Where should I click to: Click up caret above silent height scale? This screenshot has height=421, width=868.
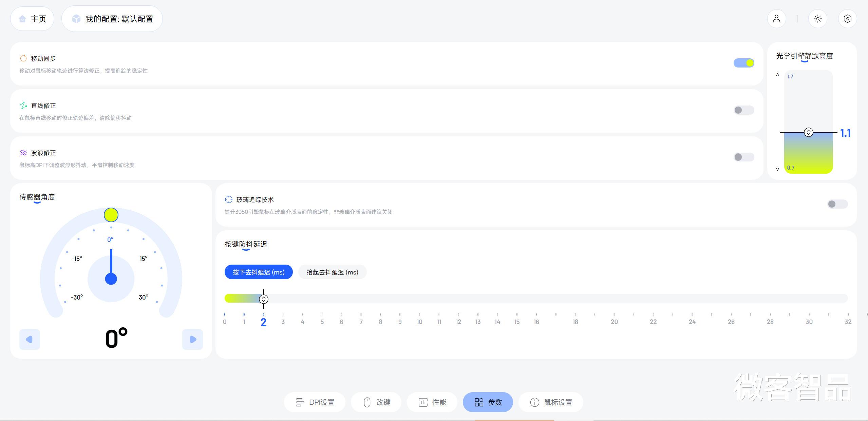(x=777, y=75)
